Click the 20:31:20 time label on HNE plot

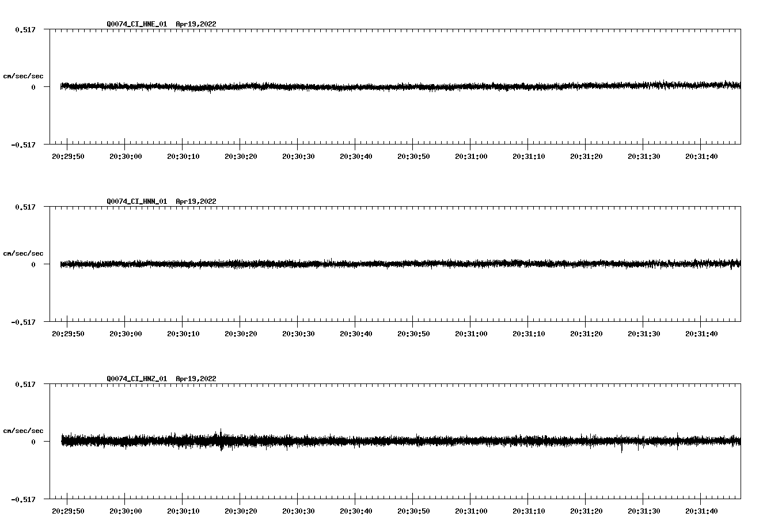tap(586, 157)
